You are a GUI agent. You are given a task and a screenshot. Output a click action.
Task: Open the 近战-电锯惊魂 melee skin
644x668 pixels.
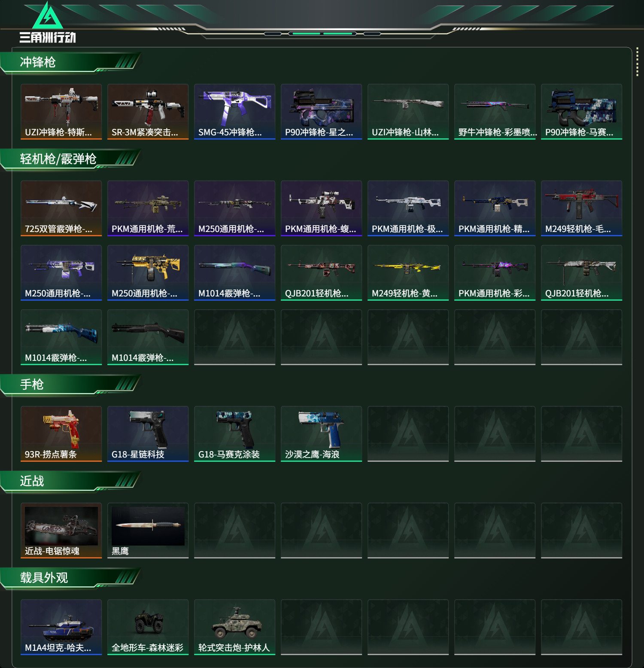point(61,531)
